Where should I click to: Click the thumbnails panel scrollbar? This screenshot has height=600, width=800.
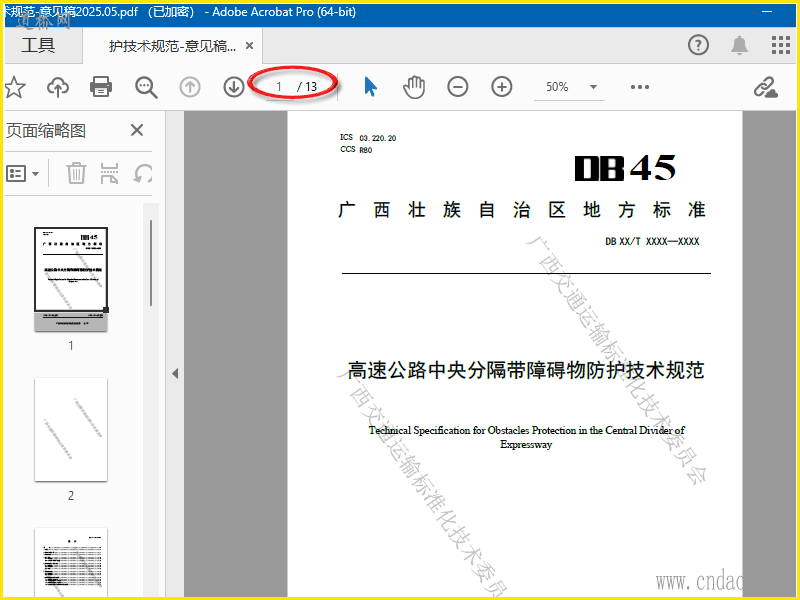click(x=151, y=263)
